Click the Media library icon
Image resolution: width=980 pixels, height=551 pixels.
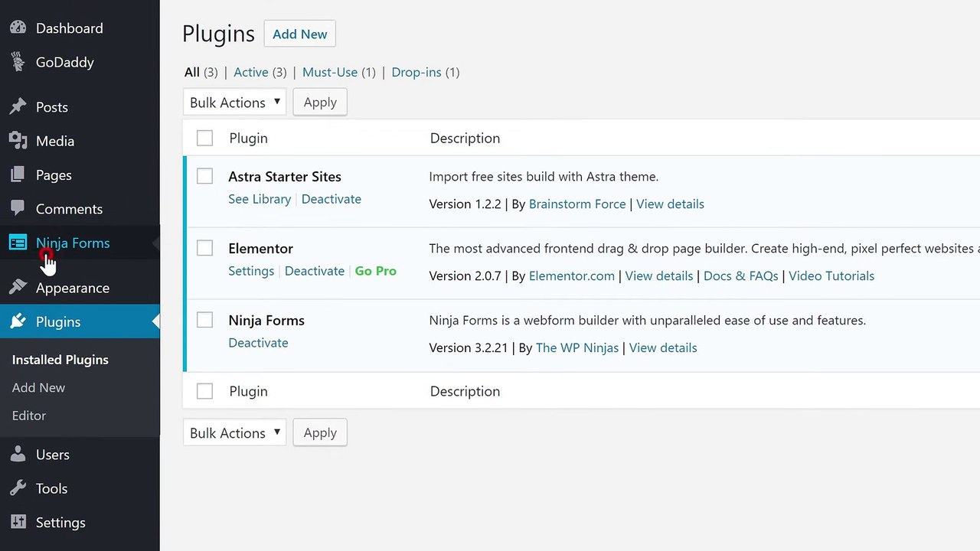(x=18, y=141)
